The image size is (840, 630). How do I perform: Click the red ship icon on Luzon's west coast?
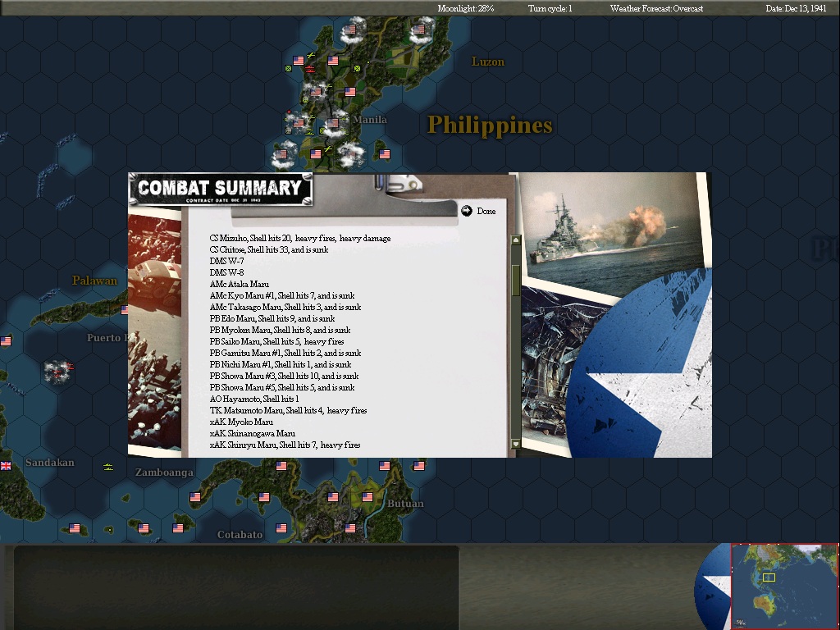pyautogui.click(x=309, y=69)
